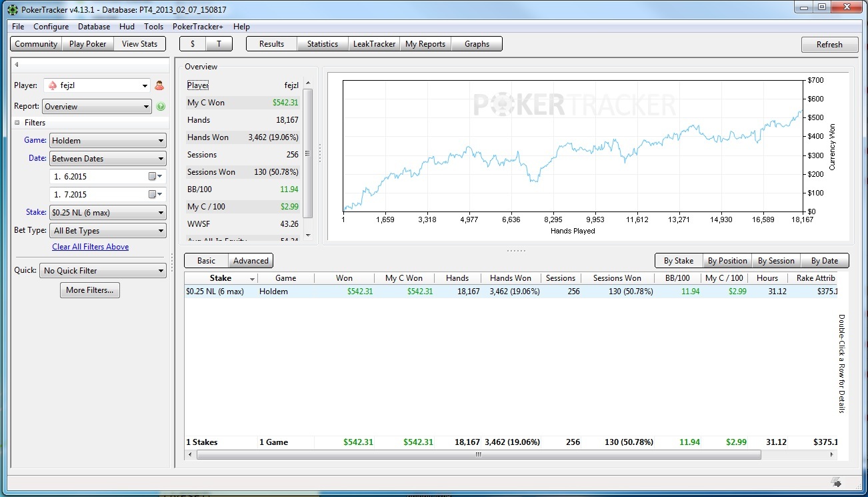Click the WWSF value 43.26
Viewport: 868px width, 497px height.
coord(289,224)
